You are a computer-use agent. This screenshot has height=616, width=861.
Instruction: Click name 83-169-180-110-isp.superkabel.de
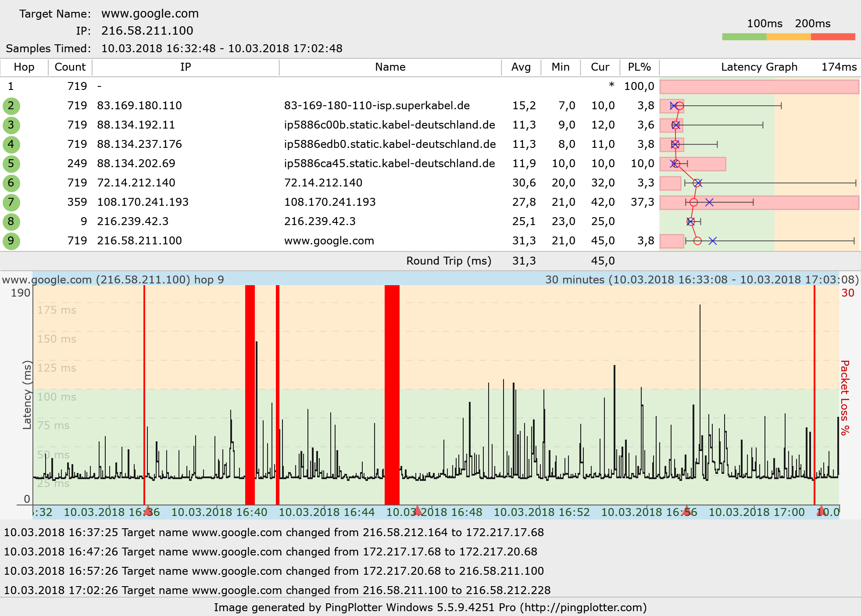(377, 106)
